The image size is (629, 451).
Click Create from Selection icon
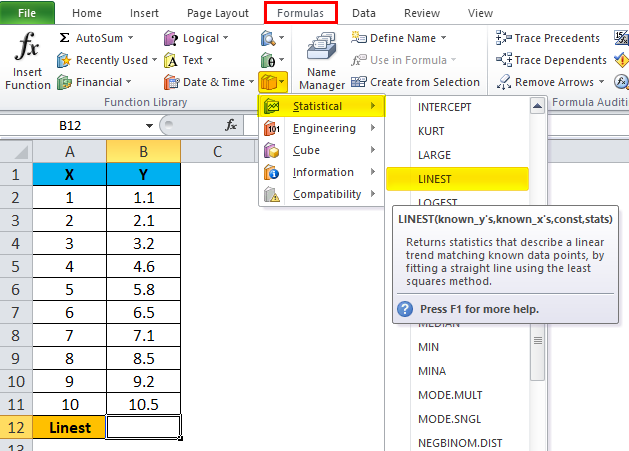coord(359,82)
